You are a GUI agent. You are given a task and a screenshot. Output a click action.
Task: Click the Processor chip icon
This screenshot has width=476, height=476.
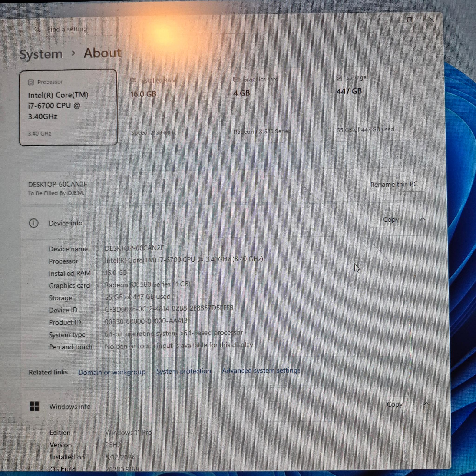click(31, 82)
